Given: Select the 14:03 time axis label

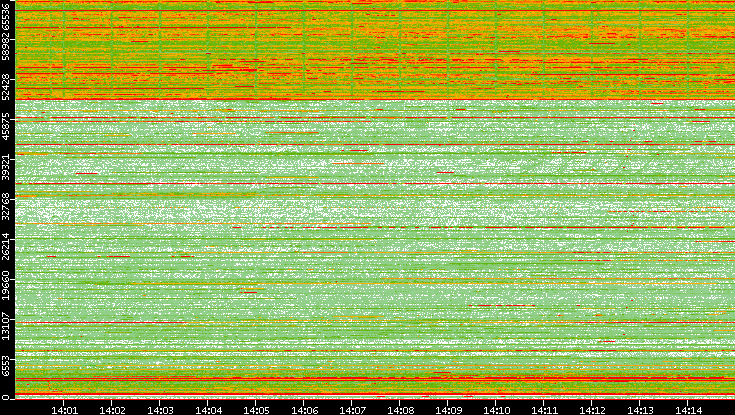Looking at the screenshot, I should tap(160, 410).
